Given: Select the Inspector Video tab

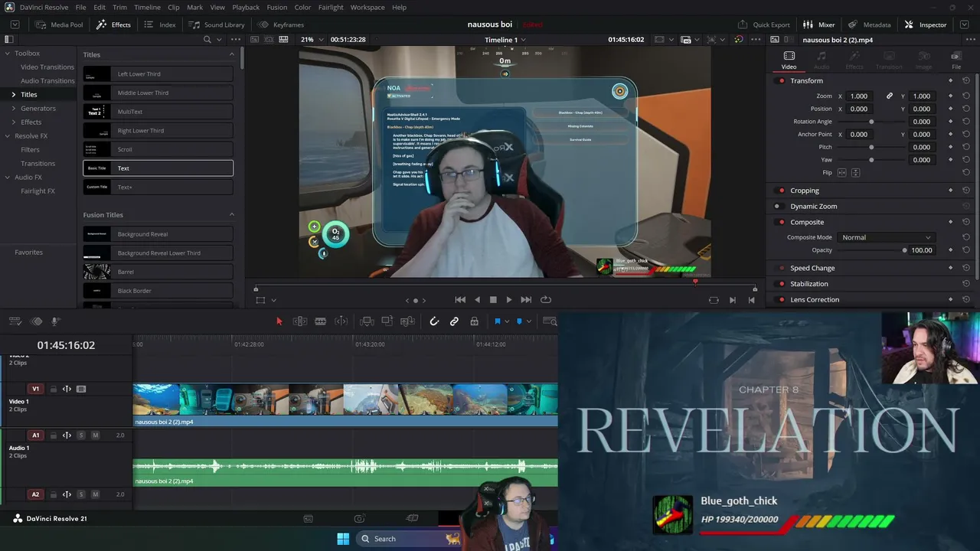Looking at the screenshot, I should click(x=789, y=60).
